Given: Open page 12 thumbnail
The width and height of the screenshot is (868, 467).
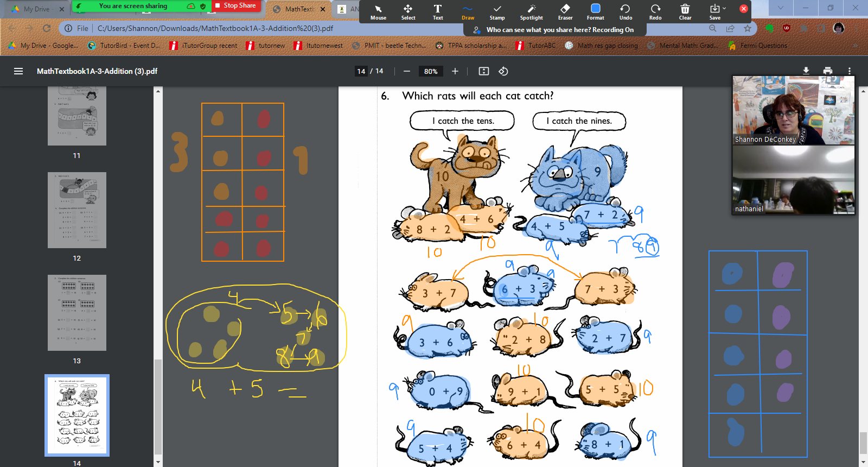Looking at the screenshot, I should coord(77,210).
